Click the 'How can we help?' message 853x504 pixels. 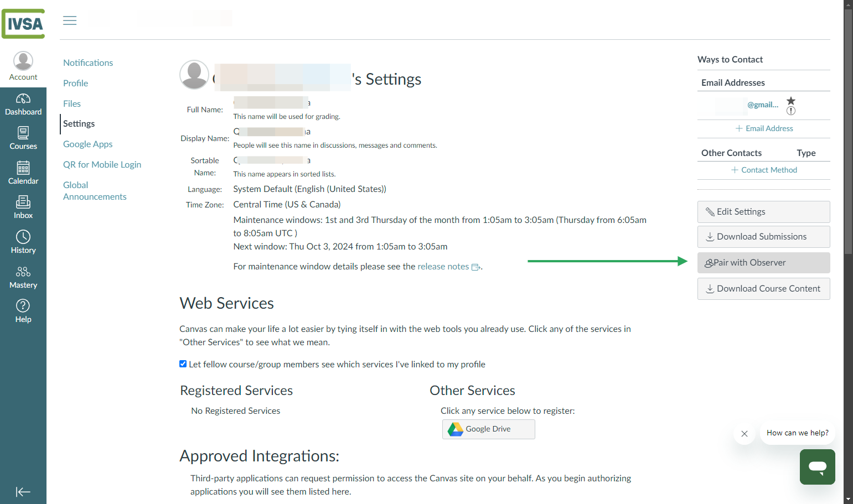pos(798,433)
